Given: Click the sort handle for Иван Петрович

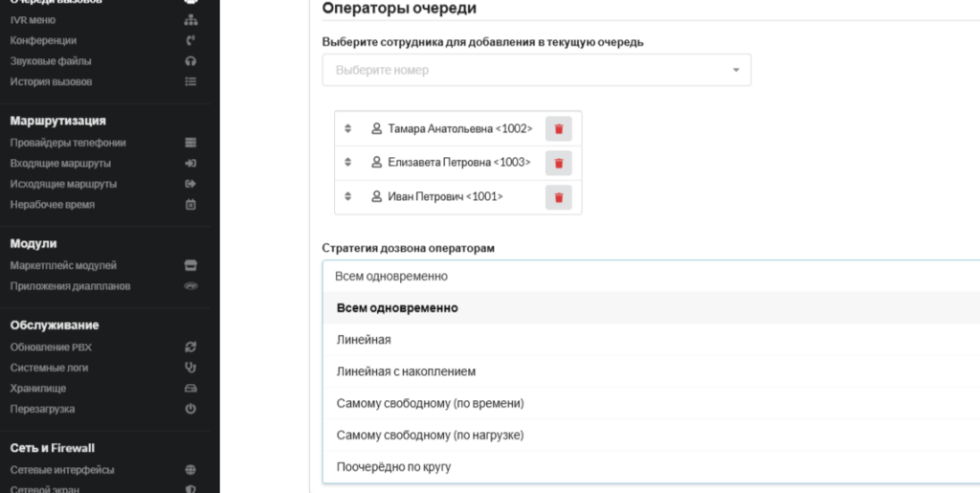Looking at the screenshot, I should (x=348, y=197).
